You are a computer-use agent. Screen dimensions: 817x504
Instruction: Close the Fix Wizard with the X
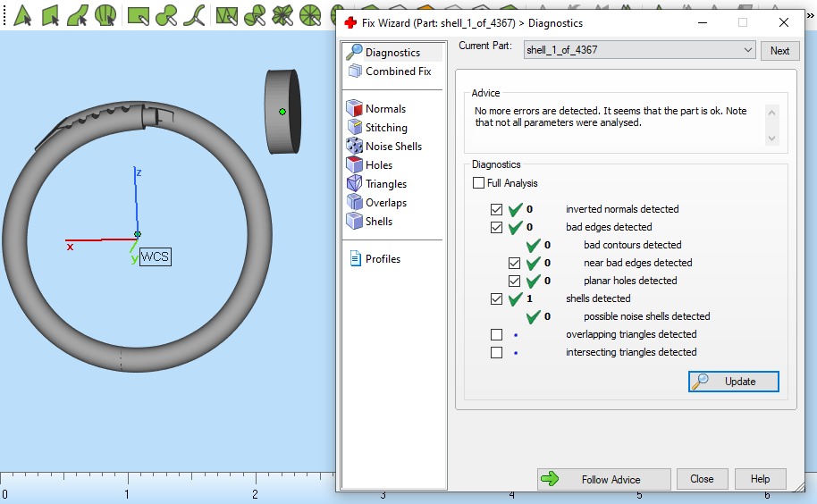pyautogui.click(x=784, y=22)
